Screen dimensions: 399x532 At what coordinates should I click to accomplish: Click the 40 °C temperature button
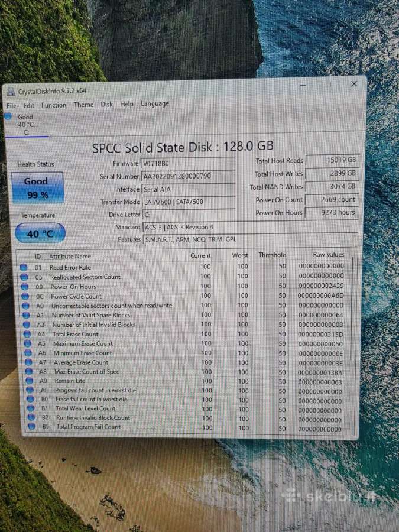click(x=40, y=233)
